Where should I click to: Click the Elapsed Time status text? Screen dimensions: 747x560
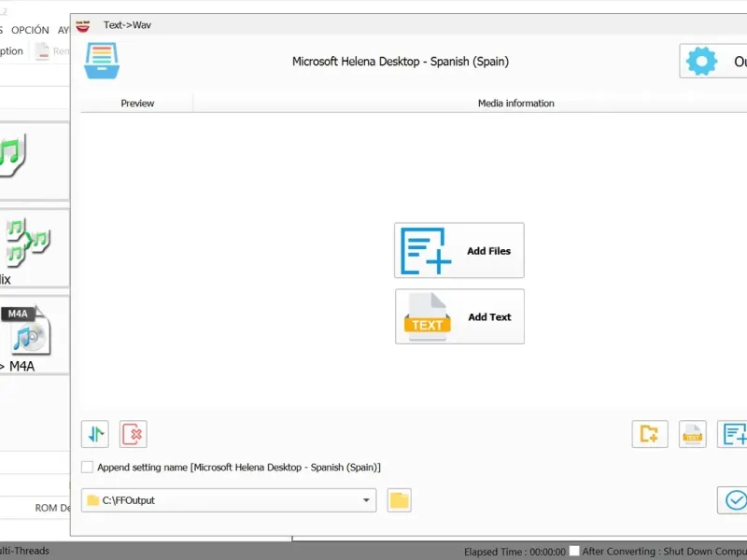tap(515, 552)
